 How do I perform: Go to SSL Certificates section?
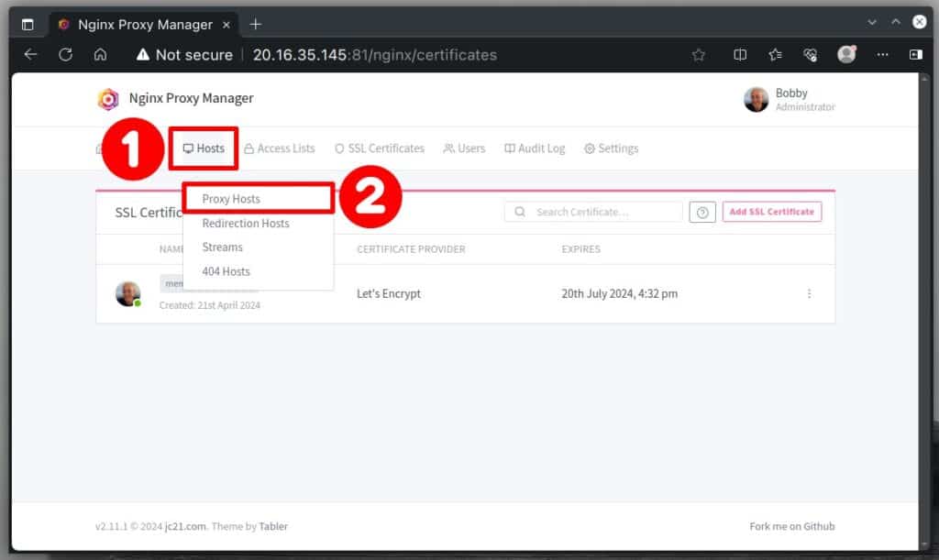pos(380,148)
